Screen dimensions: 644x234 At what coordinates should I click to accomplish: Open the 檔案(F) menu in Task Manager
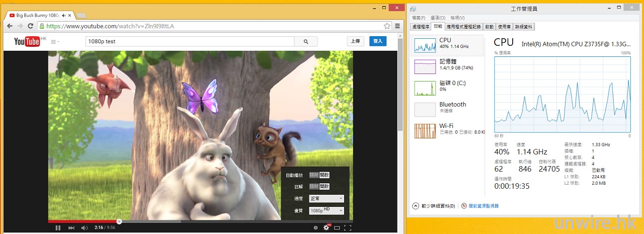[419, 18]
